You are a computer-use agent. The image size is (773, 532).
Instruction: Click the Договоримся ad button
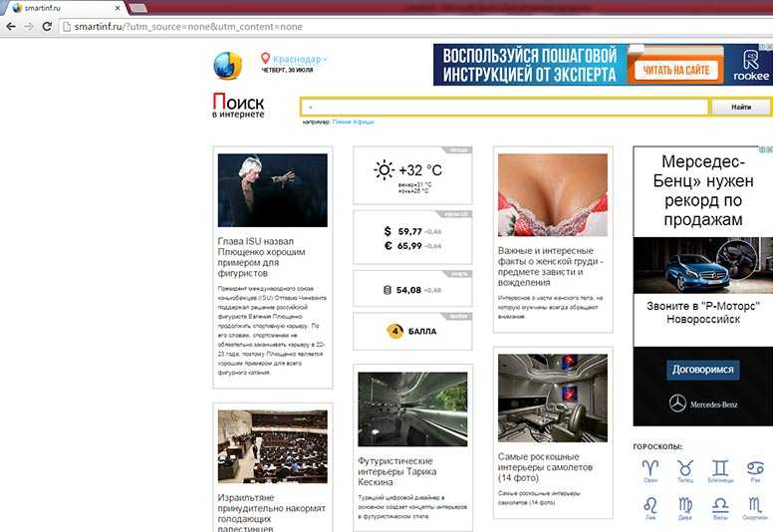pos(703,370)
